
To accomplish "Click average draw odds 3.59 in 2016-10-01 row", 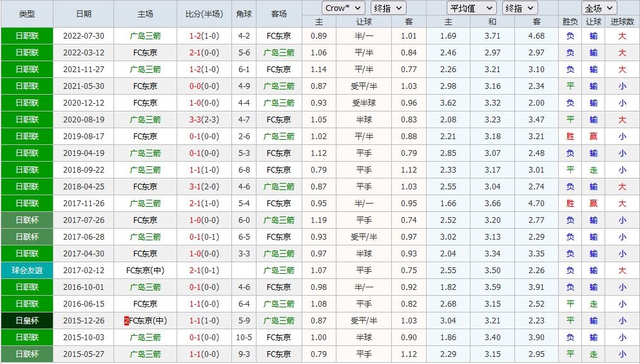I will (x=492, y=287).
